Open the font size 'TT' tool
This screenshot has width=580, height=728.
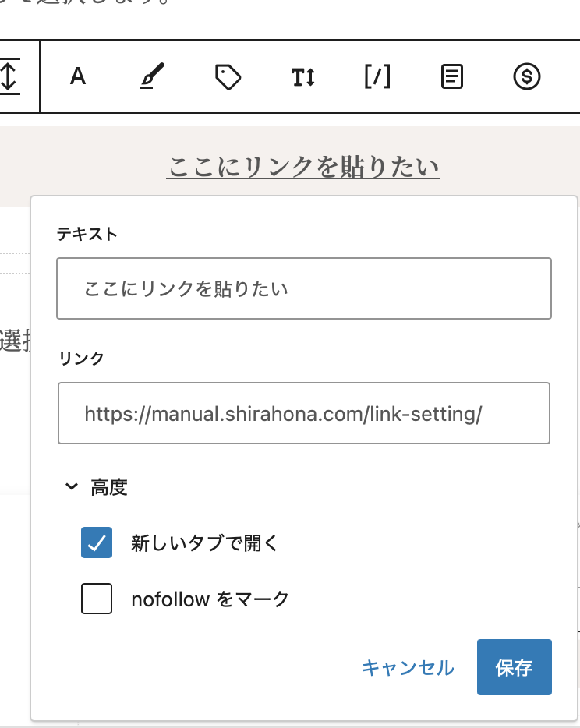click(302, 77)
